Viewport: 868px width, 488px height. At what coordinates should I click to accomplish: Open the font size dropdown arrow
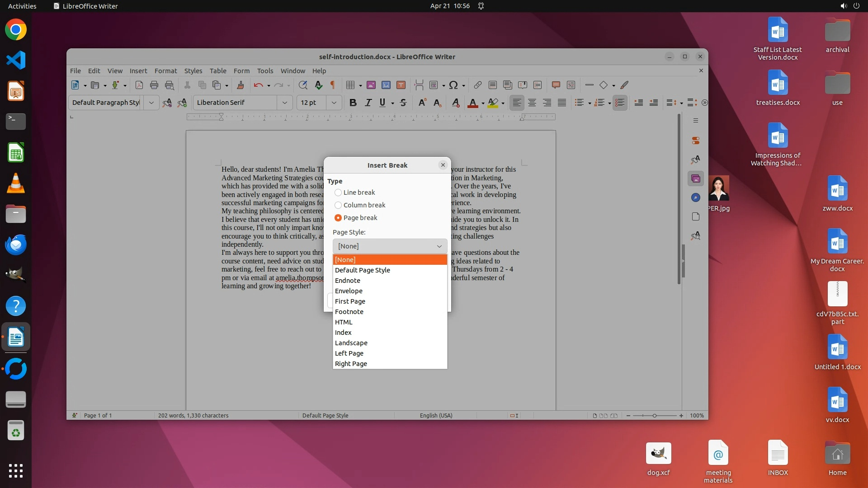(x=334, y=103)
